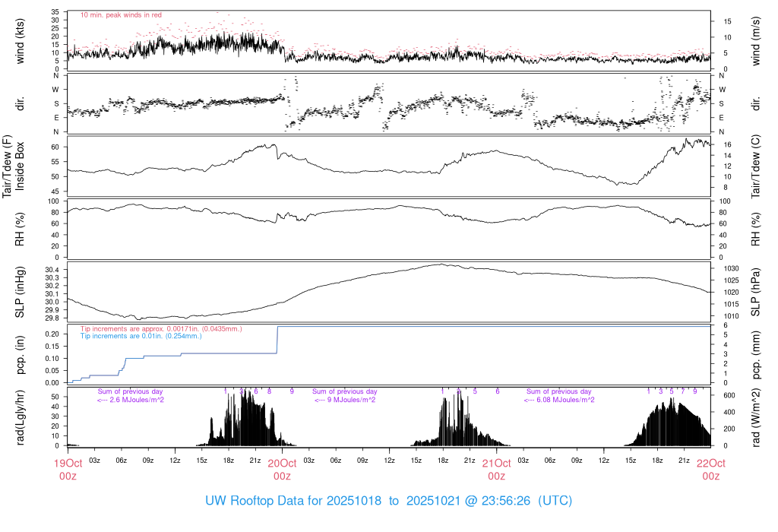
Task: Select the wind (kts) axis label
Action: tap(21, 40)
